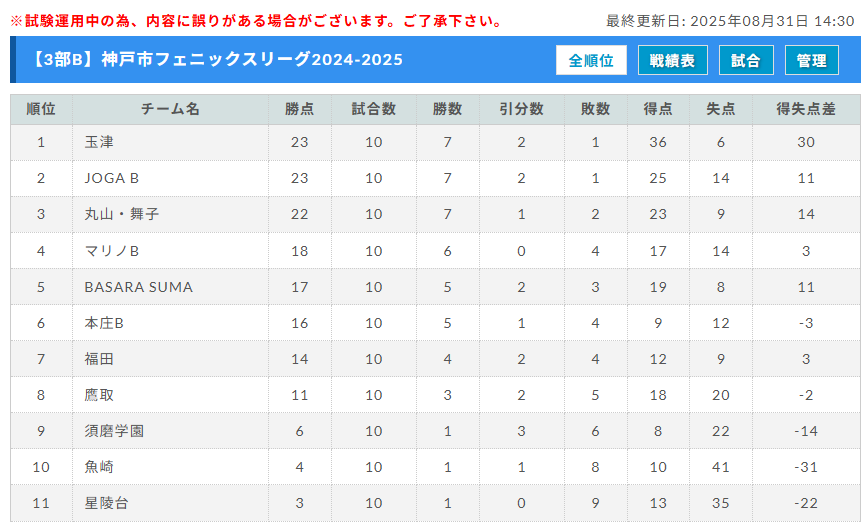Click the 勝点 column header
The image size is (867, 531).
300,109
